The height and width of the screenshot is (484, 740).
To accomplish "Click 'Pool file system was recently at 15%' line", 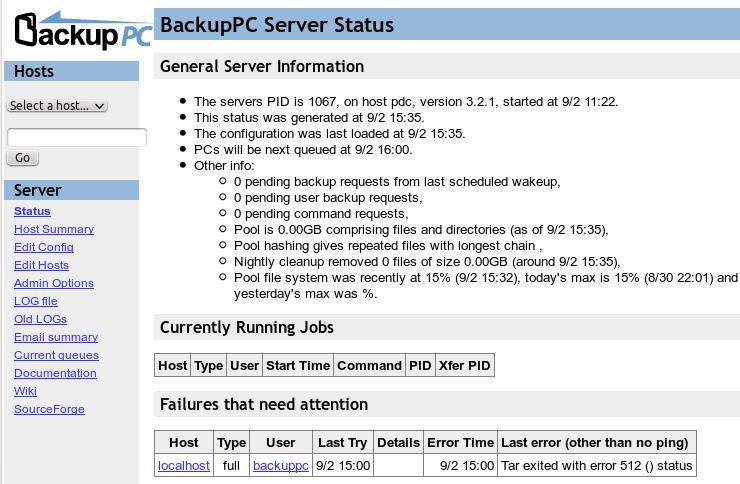I will point(486,286).
